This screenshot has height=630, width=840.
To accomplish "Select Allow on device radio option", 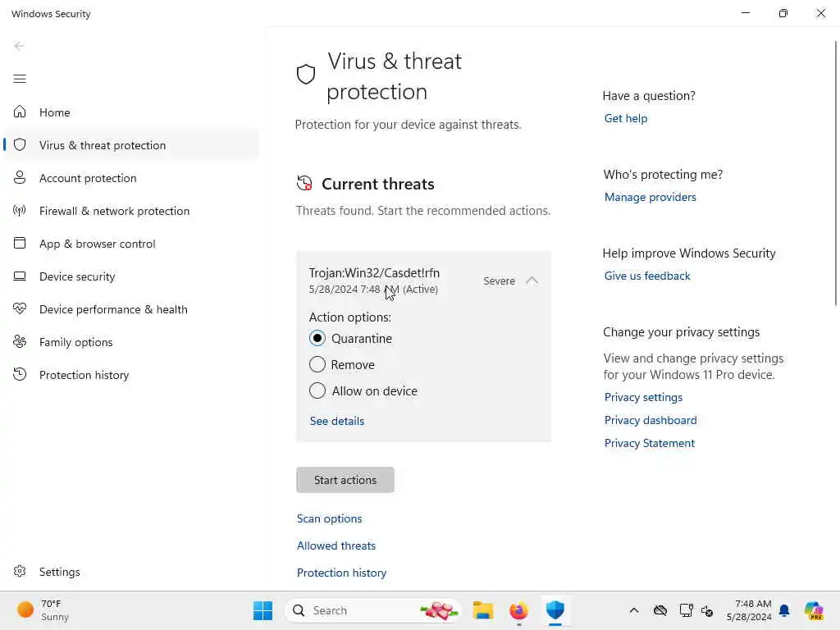I will [317, 390].
